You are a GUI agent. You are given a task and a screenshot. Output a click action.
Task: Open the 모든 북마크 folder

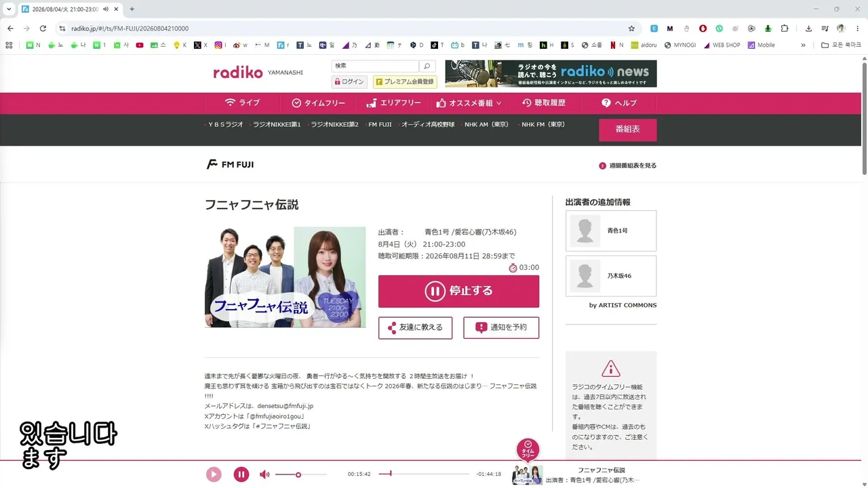(x=841, y=45)
